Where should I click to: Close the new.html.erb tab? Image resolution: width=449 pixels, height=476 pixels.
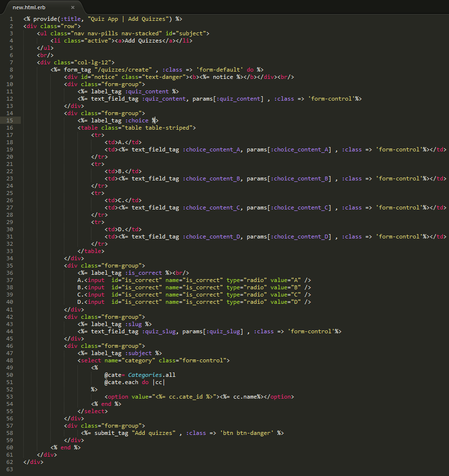(73, 7)
